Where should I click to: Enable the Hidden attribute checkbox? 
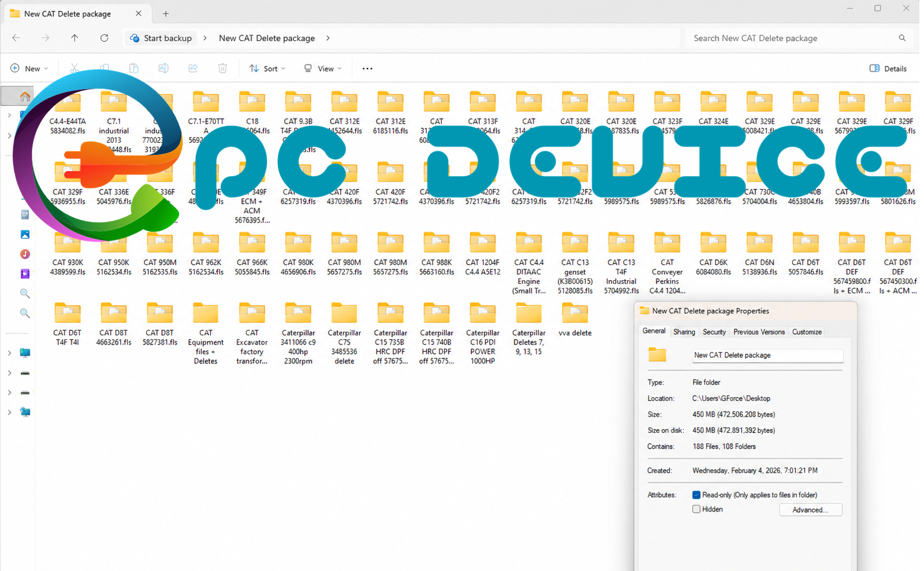pyautogui.click(x=696, y=509)
